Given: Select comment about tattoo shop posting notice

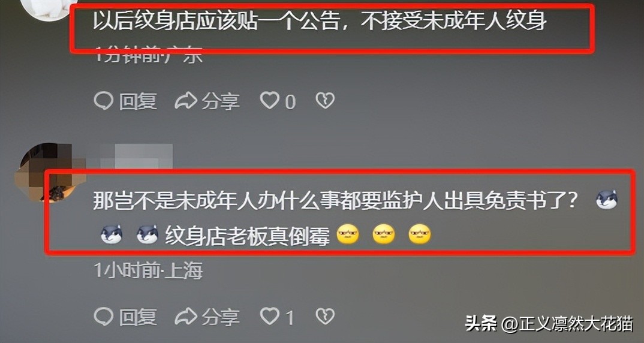Looking at the screenshot, I should click(320, 20).
